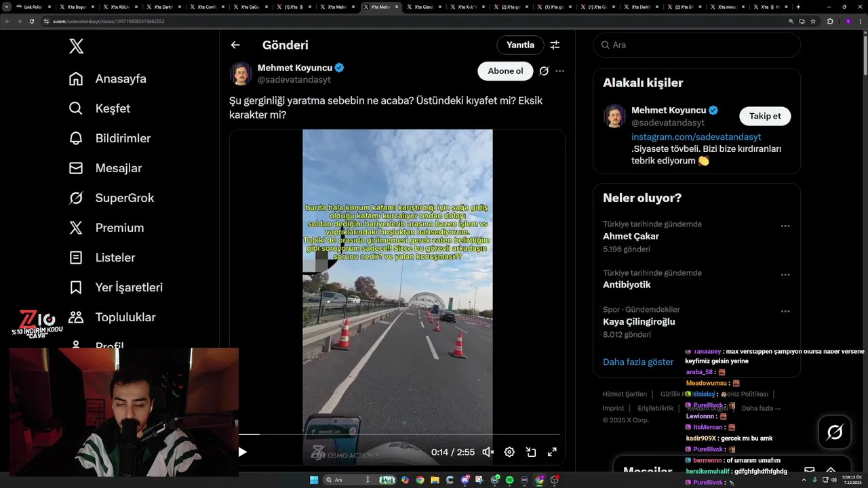Bookmark page with star icon

point(813,21)
